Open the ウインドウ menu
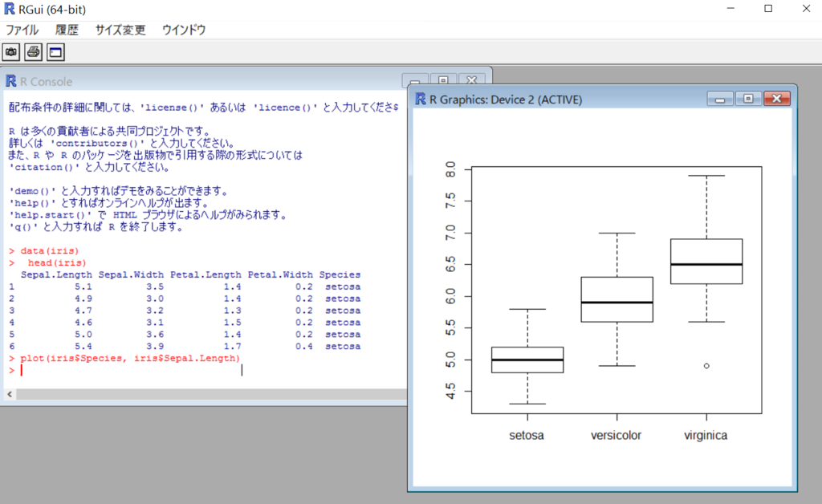Image resolution: width=822 pixels, height=504 pixels. [x=184, y=30]
